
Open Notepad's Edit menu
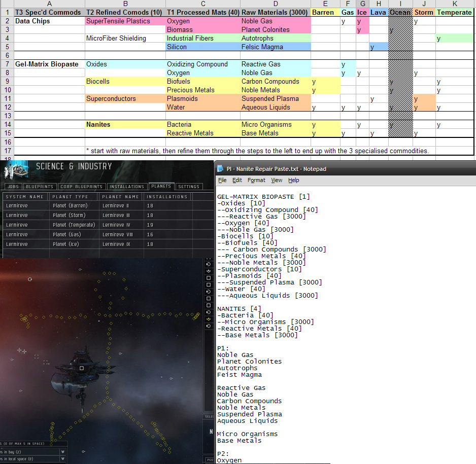pyautogui.click(x=237, y=180)
